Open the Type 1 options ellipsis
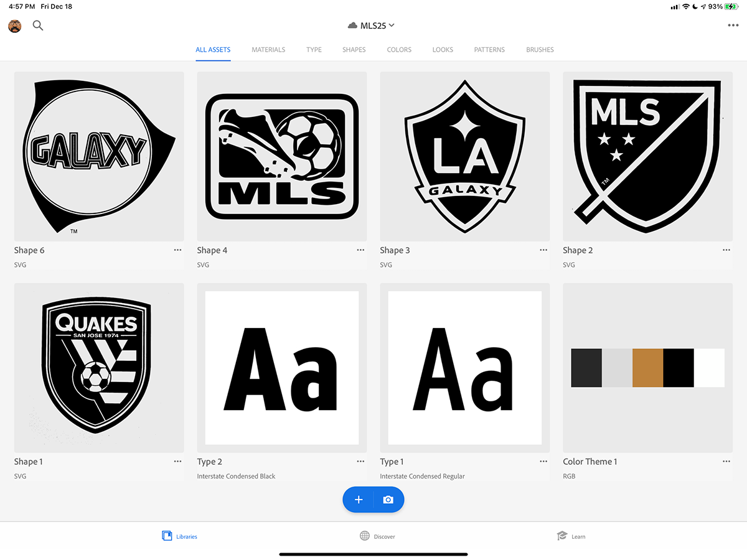 tap(543, 462)
